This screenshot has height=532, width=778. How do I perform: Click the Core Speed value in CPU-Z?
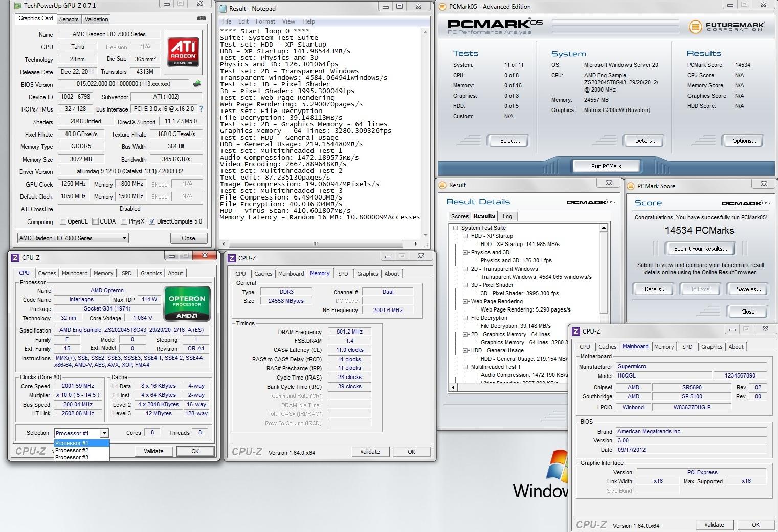[78, 386]
